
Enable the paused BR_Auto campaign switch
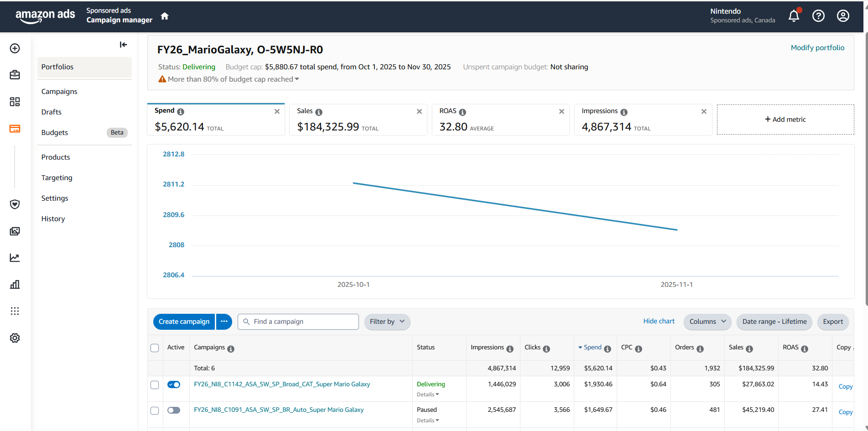pyautogui.click(x=174, y=410)
